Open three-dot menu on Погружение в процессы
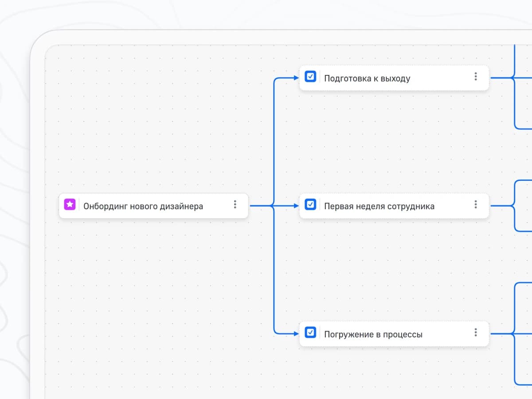532x399 pixels. (475, 332)
